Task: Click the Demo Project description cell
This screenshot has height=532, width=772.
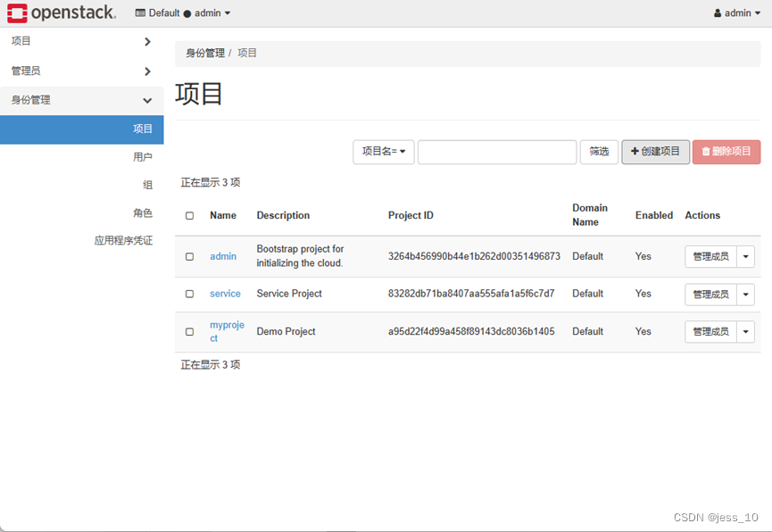Action: (286, 332)
